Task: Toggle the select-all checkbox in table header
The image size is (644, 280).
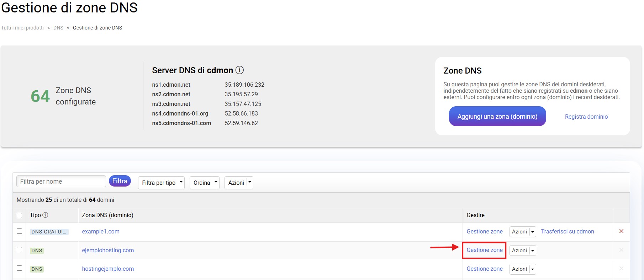Action: 20,215
